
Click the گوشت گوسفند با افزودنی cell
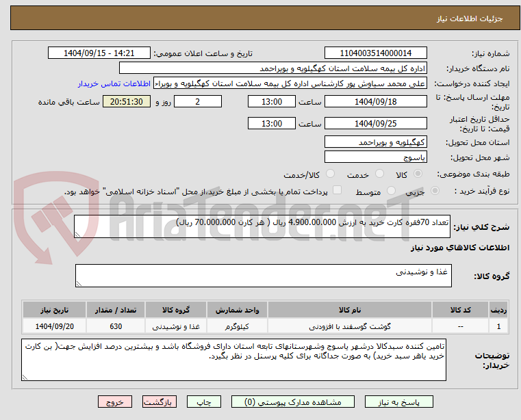click(x=350, y=326)
